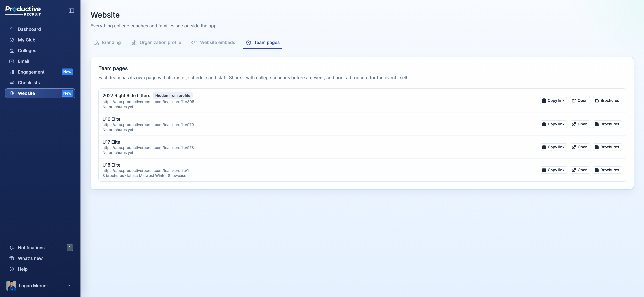Click the Website page heading
The height and width of the screenshot is (297, 644).
tap(105, 15)
